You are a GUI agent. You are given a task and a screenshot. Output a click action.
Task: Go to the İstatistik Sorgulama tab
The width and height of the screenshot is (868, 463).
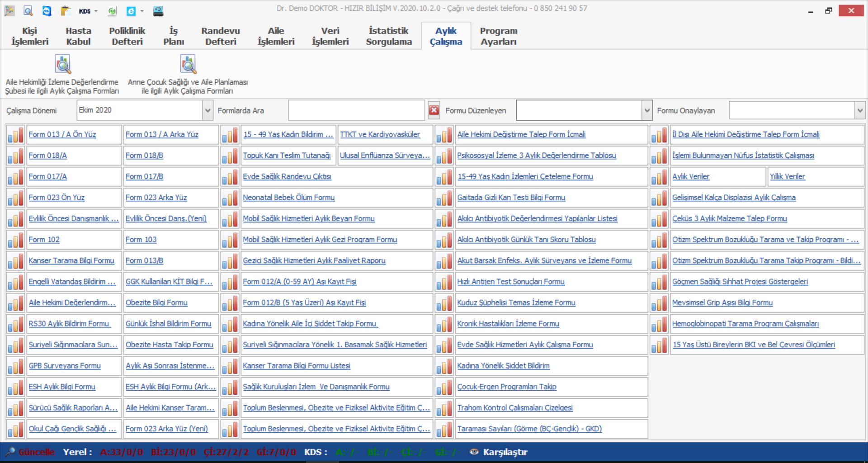click(389, 36)
